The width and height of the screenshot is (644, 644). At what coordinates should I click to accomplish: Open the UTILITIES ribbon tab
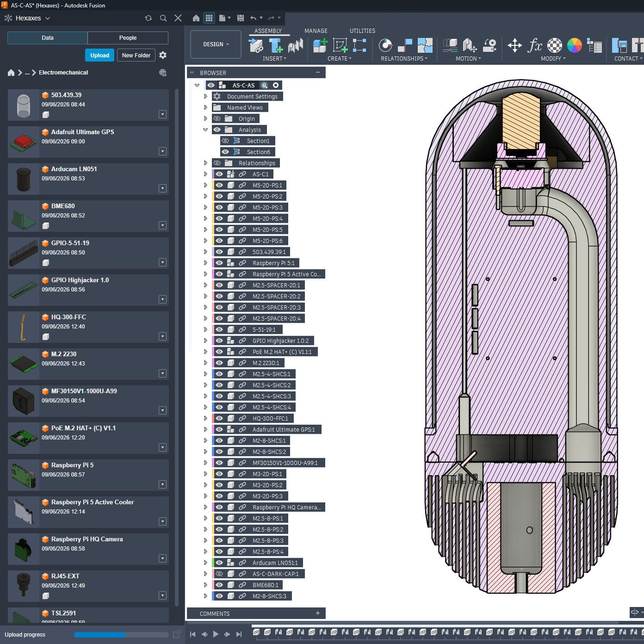362,31
